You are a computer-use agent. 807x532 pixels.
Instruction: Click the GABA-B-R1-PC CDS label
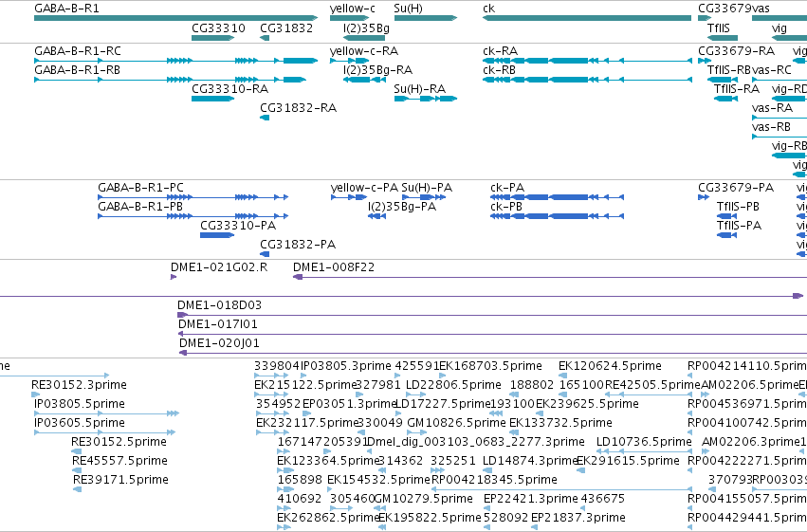(x=140, y=188)
